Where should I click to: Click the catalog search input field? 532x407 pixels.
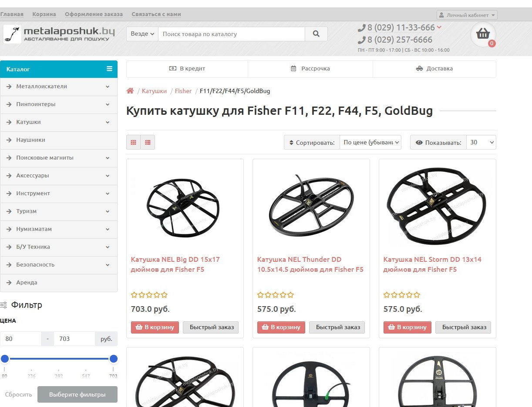click(x=232, y=34)
